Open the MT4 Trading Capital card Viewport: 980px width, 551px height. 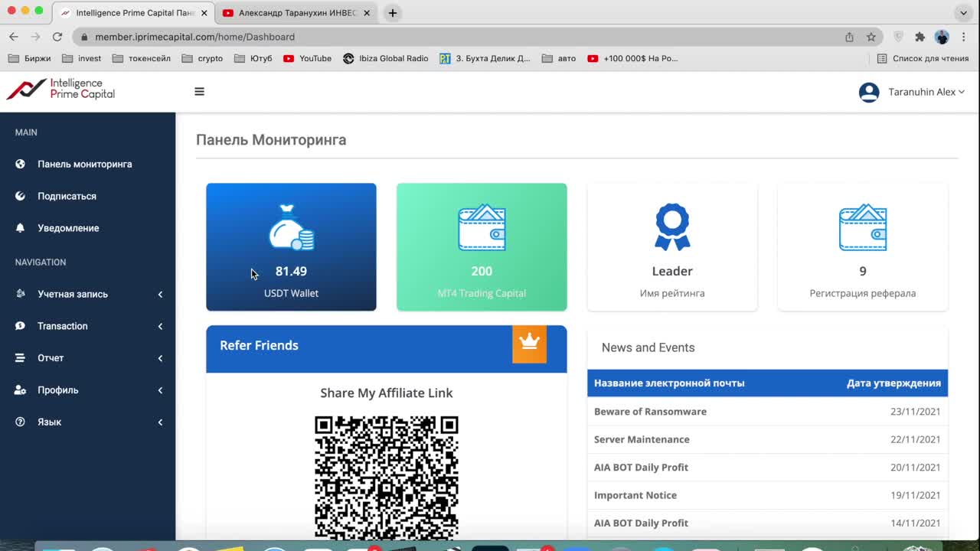482,247
